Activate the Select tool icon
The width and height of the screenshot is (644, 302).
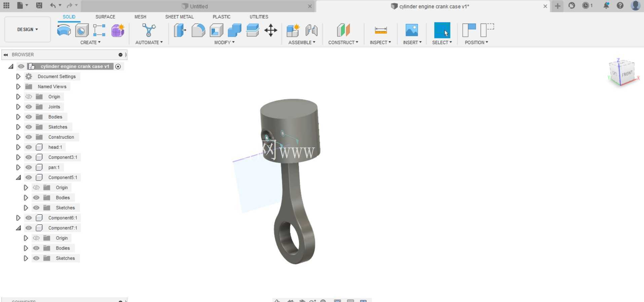click(x=442, y=30)
